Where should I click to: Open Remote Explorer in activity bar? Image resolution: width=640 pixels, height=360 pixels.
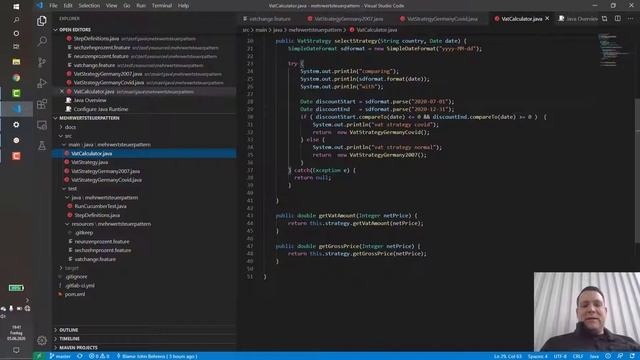click(42, 125)
